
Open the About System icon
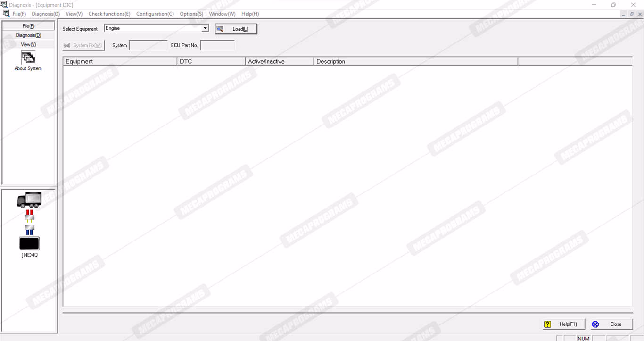pos(28,58)
